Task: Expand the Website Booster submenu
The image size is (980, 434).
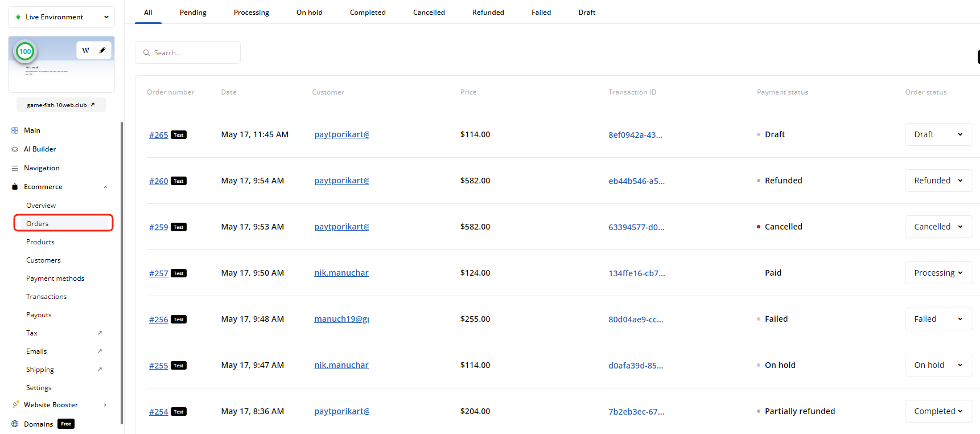Action: click(105, 405)
